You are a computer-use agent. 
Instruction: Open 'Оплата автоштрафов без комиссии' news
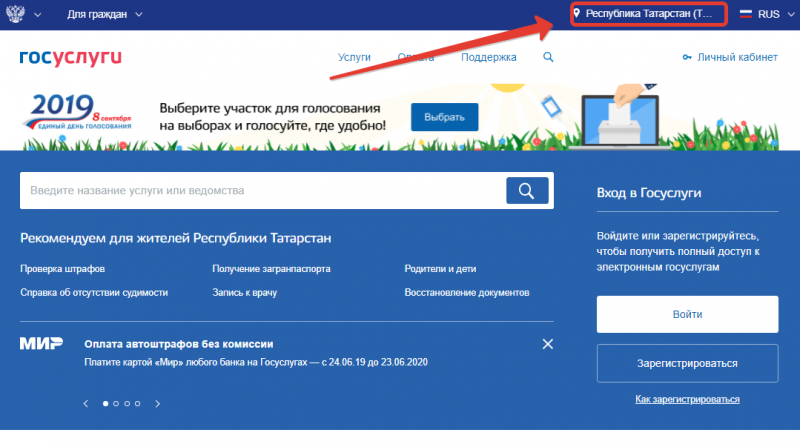tap(179, 344)
